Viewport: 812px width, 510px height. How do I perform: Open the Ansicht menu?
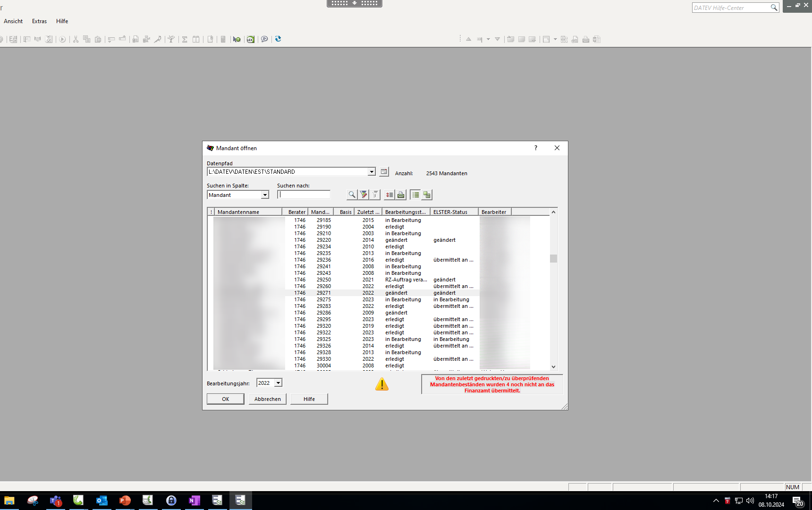click(x=13, y=21)
